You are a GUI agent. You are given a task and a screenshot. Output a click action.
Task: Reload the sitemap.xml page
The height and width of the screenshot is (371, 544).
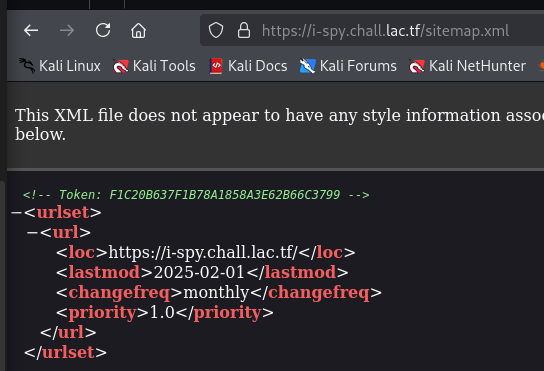click(x=103, y=30)
